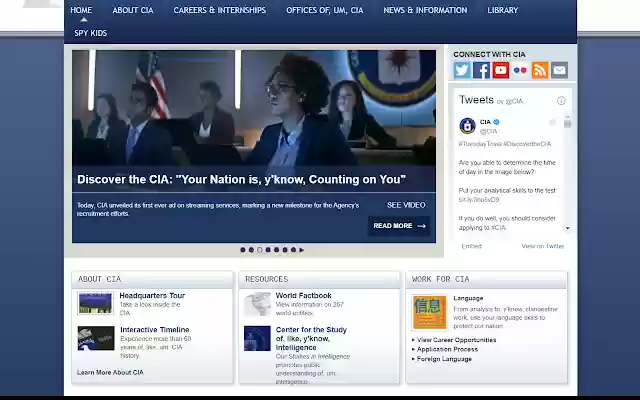
Task: Click the email envelope icon
Action: (x=559, y=70)
